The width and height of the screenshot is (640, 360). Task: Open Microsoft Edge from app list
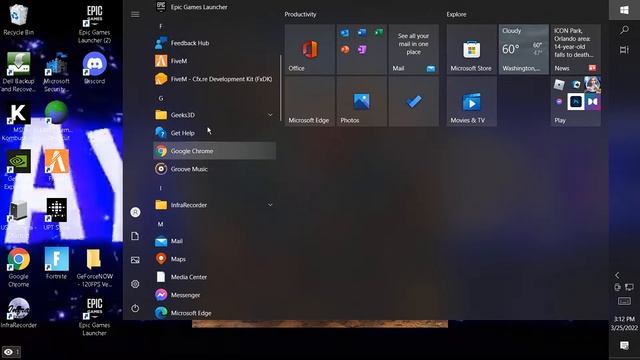tap(215, 313)
